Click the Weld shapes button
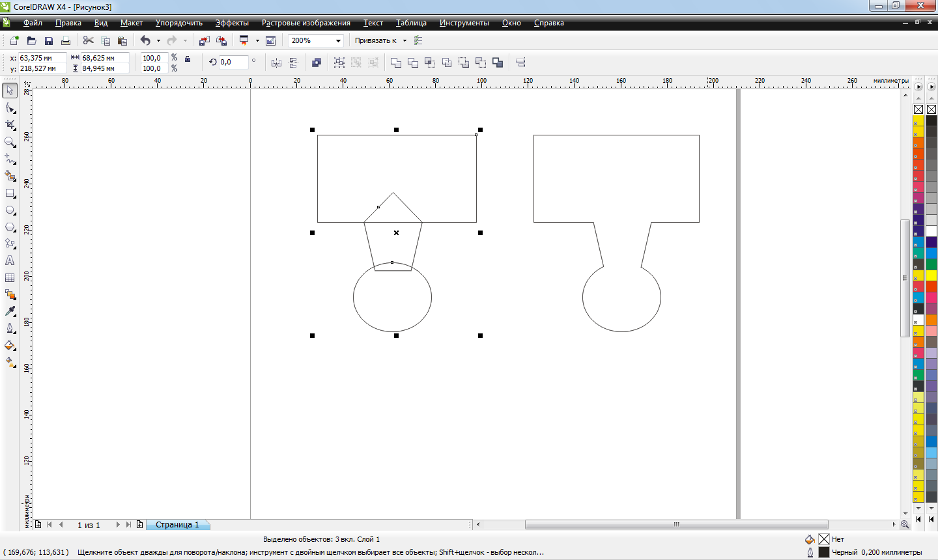938x560 pixels. pyautogui.click(x=396, y=63)
